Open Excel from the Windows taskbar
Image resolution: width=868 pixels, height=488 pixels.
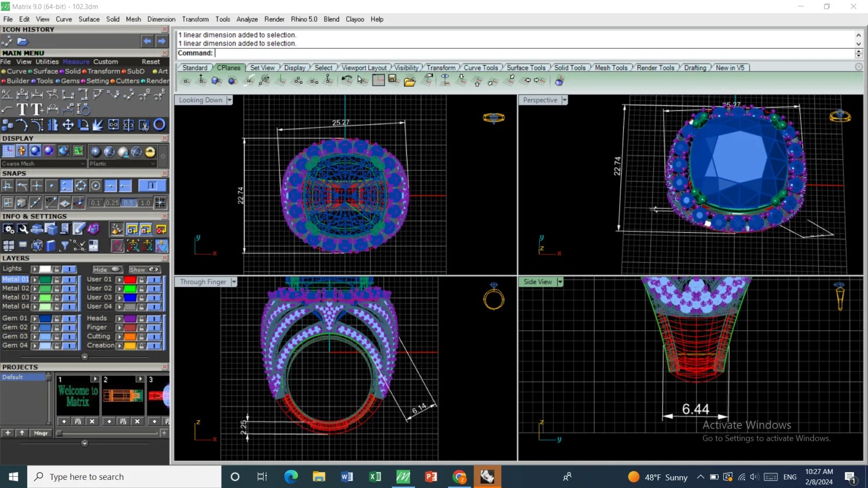375,477
